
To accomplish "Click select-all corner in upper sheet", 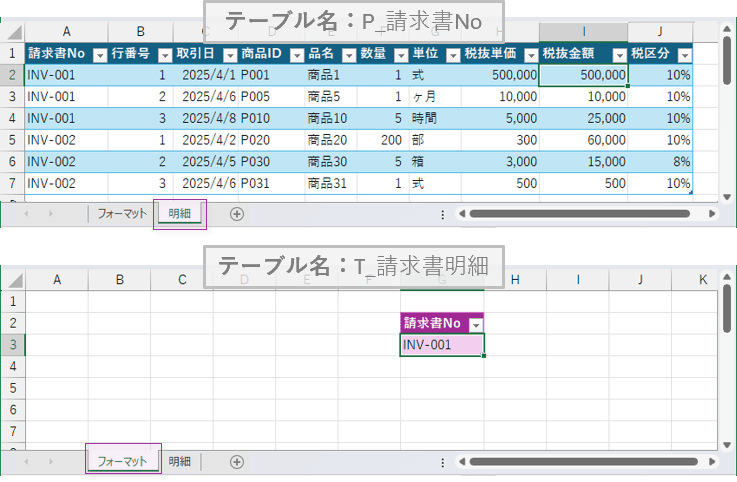I will [x=12, y=32].
